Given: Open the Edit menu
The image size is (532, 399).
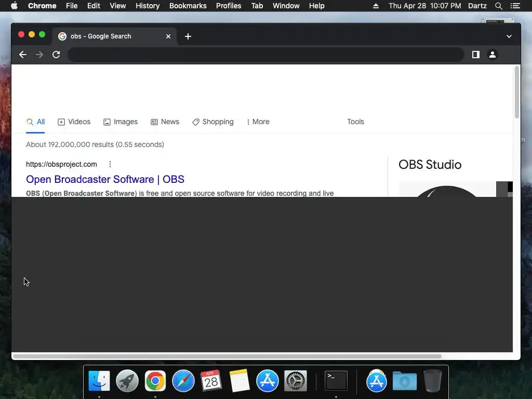Looking at the screenshot, I should 94,6.
